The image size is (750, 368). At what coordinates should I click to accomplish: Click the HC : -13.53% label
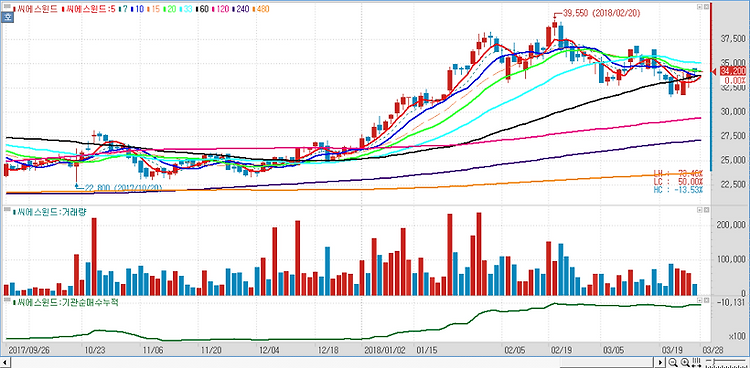678,190
